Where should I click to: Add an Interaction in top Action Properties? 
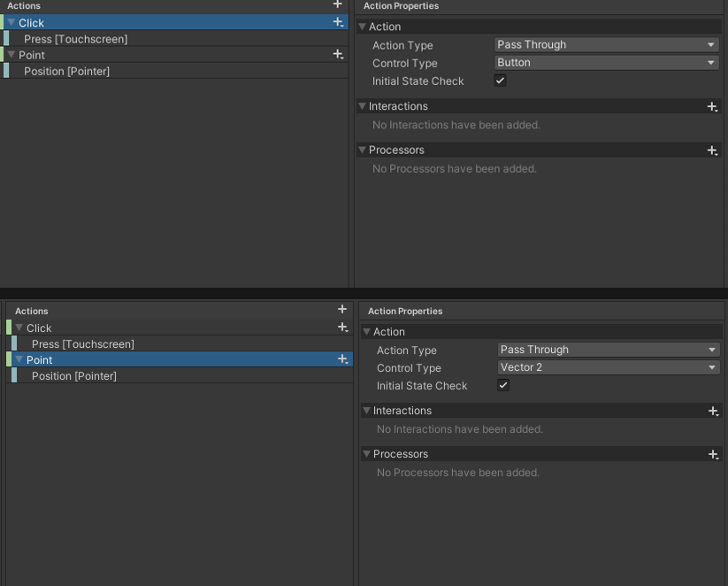[x=712, y=106]
